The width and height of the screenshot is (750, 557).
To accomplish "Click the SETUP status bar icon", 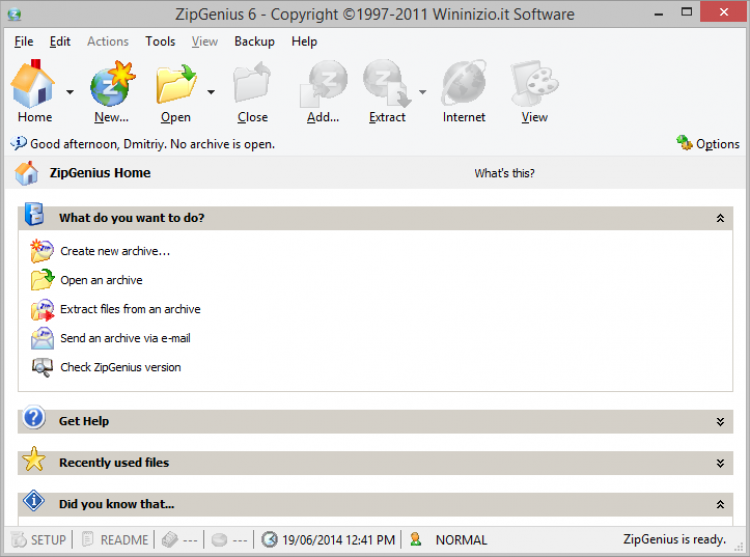I will click(x=19, y=540).
